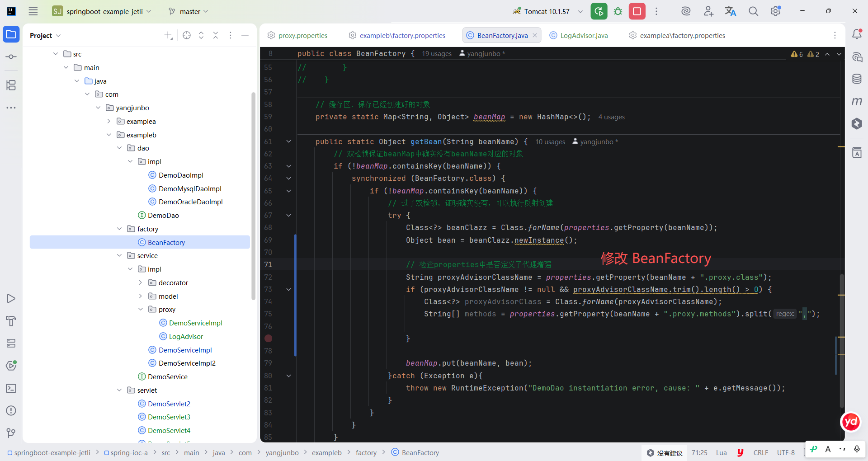Viewport: 868px width, 461px height.
Task: Show more tool windows ellipsis
Action: point(11,108)
